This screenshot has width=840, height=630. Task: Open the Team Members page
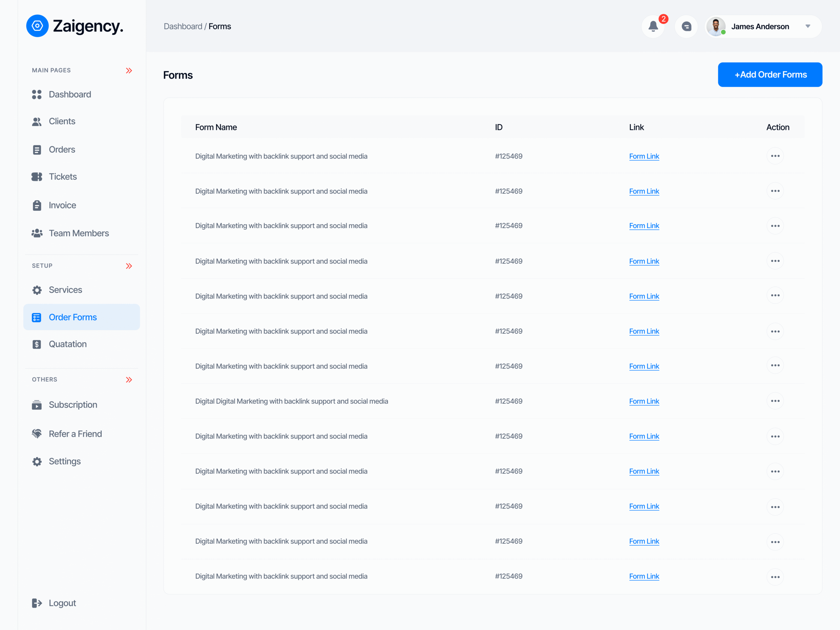point(79,233)
